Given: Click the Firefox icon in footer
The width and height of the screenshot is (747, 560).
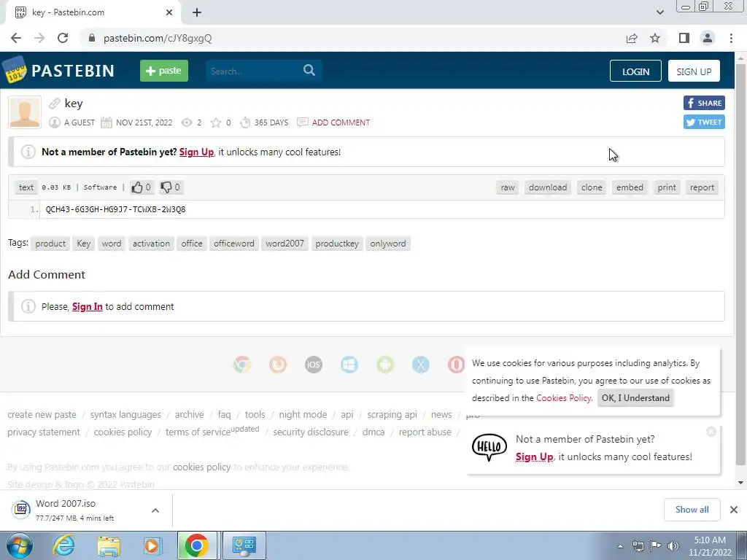Looking at the screenshot, I should pos(278,365).
